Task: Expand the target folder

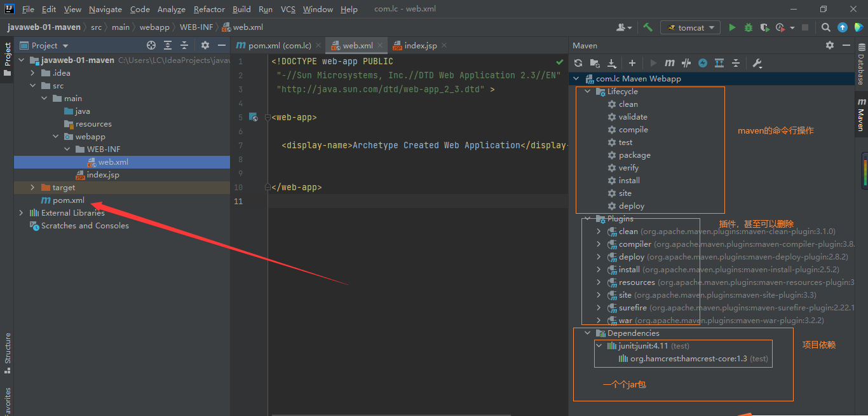Action: pyautogui.click(x=33, y=188)
